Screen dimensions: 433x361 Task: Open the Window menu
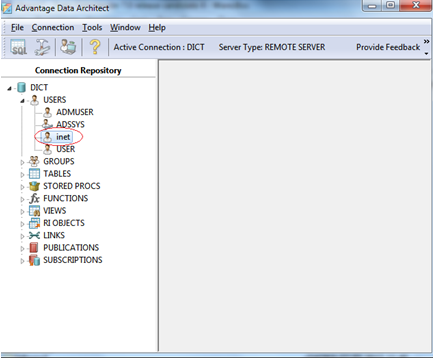125,27
